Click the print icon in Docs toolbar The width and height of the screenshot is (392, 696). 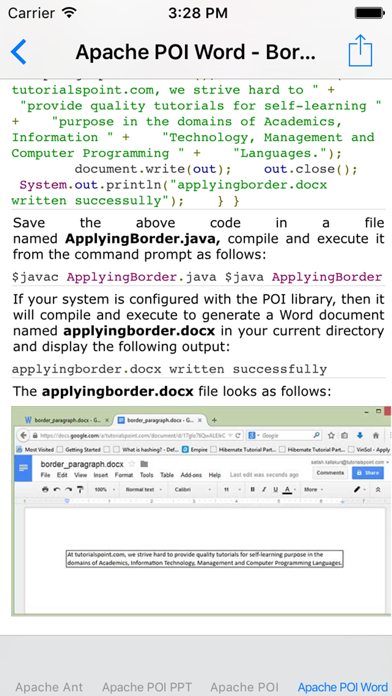[45, 490]
